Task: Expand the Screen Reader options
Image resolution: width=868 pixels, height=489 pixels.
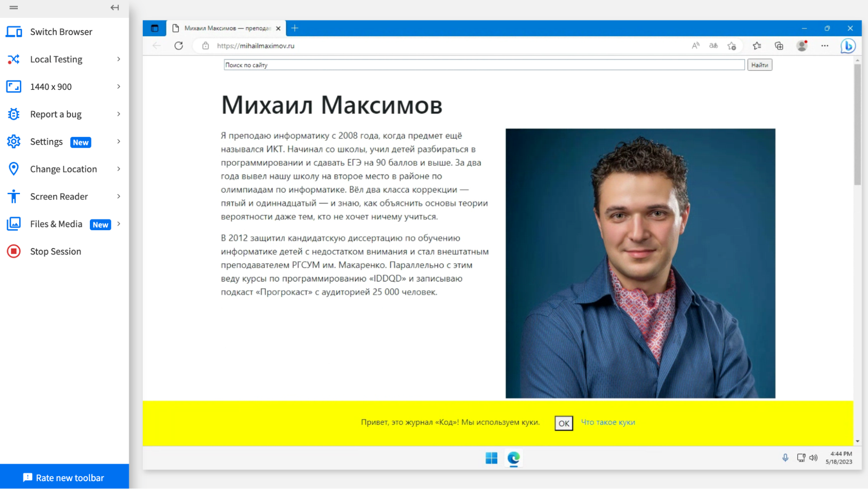Action: click(118, 196)
